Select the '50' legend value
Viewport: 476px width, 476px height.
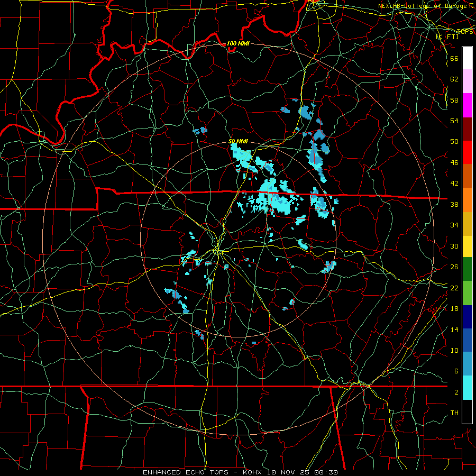click(x=454, y=141)
